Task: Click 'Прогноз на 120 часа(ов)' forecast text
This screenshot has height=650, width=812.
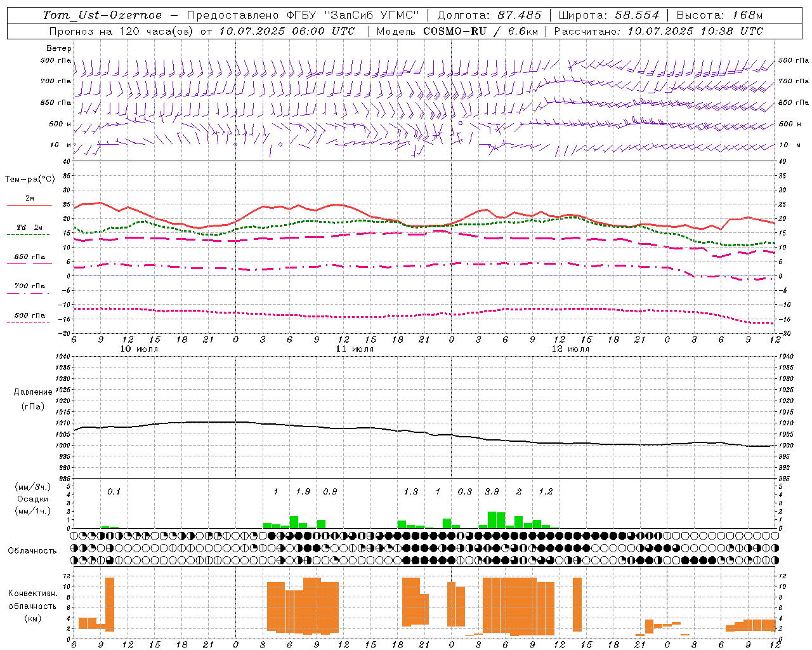Action: (x=122, y=31)
